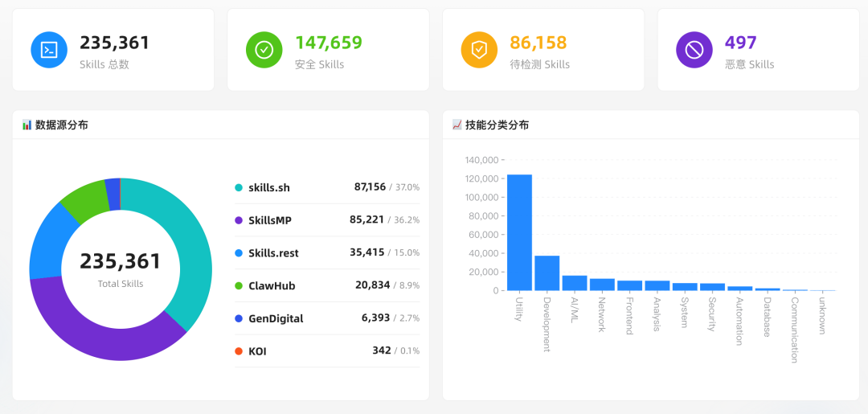
Task: Click the AI/ML bar in category chart
Action: pos(575,283)
